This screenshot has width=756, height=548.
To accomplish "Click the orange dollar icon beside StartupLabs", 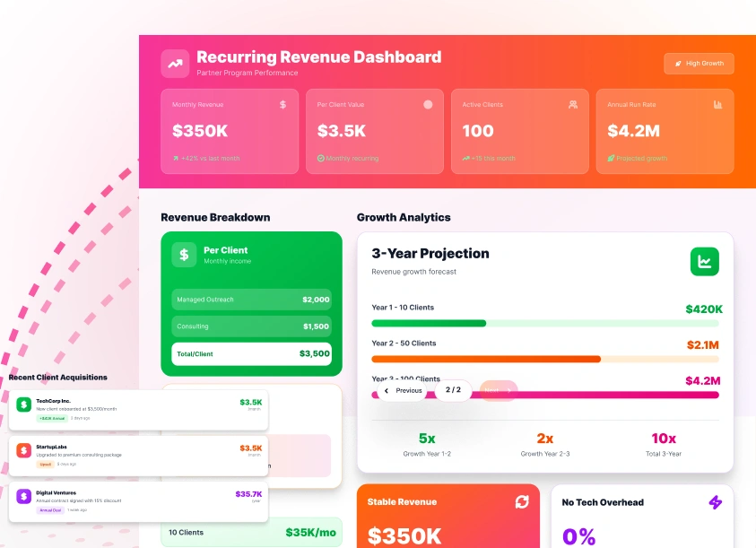I will (x=23, y=451).
